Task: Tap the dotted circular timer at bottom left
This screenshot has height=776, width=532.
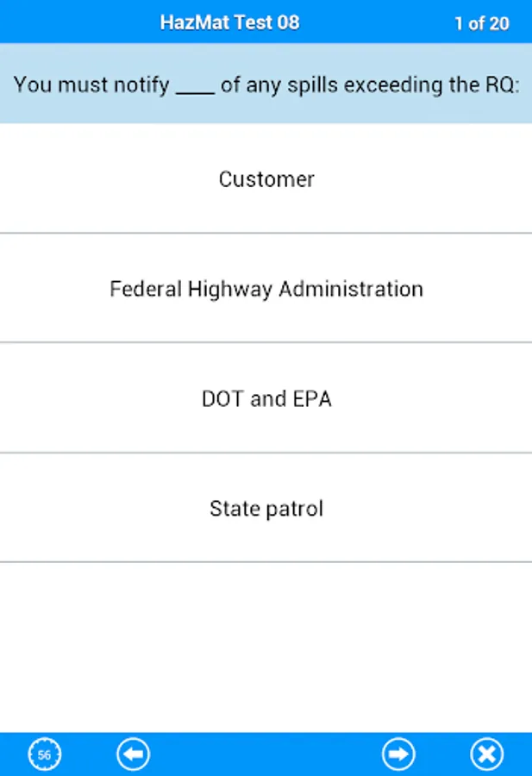Action: (45, 754)
